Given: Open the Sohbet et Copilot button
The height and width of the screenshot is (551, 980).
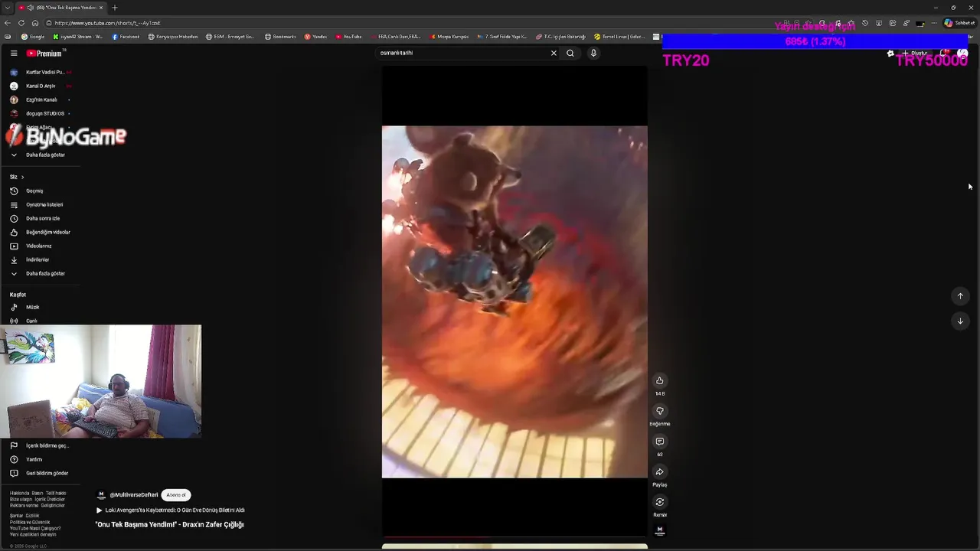Looking at the screenshot, I should click(959, 23).
